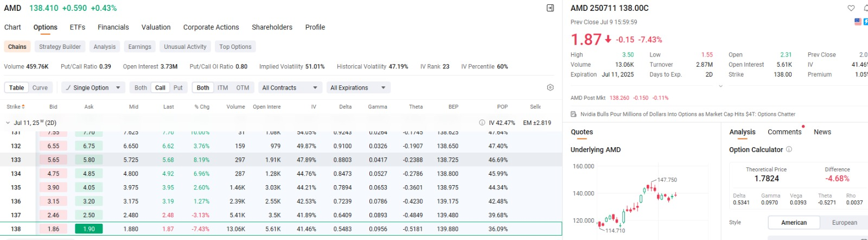The image size is (868, 240).
Task: Sort by Strike using the sort arrows
Action: click(23, 107)
